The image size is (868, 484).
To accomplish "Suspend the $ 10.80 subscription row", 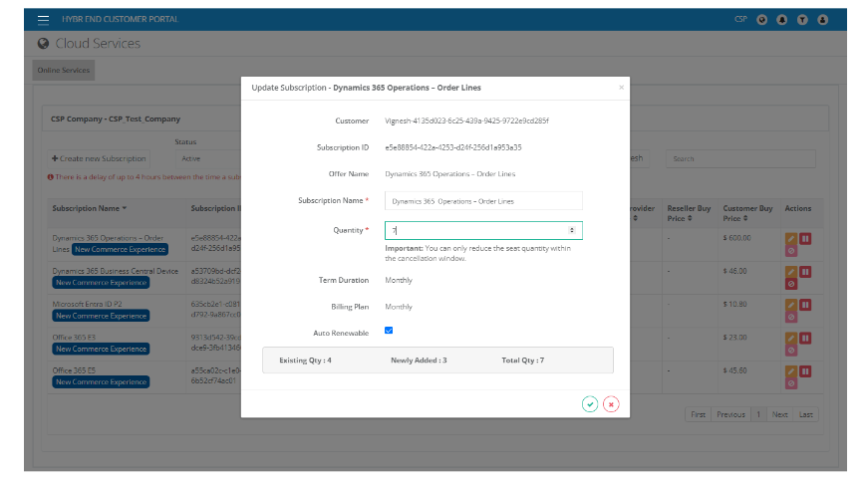I will 805,305.
